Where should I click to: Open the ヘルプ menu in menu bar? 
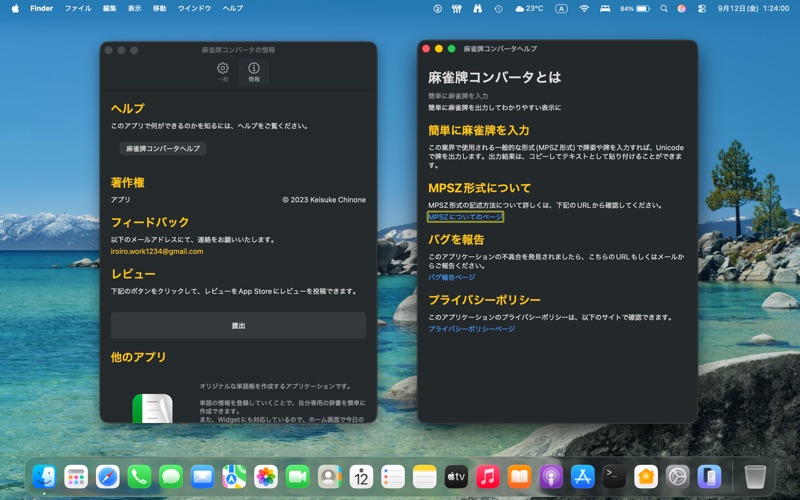233,8
